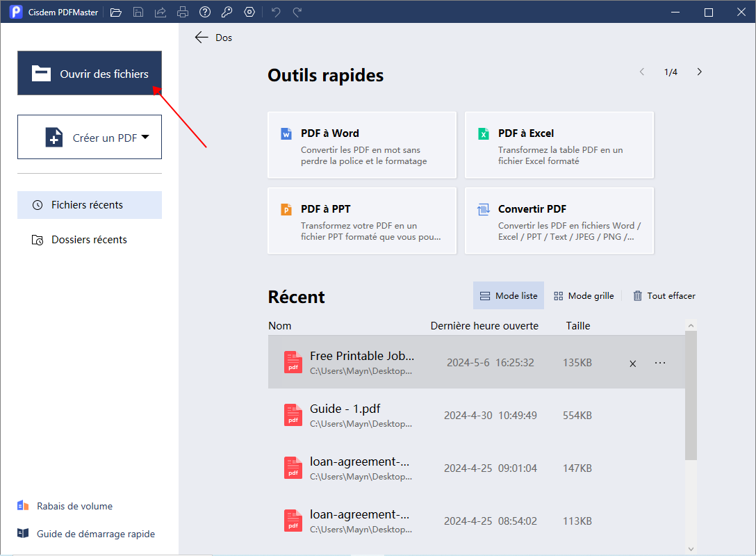Sort by Dernière heure ouverte header
Screen dimensions: 756x556
[484, 326]
